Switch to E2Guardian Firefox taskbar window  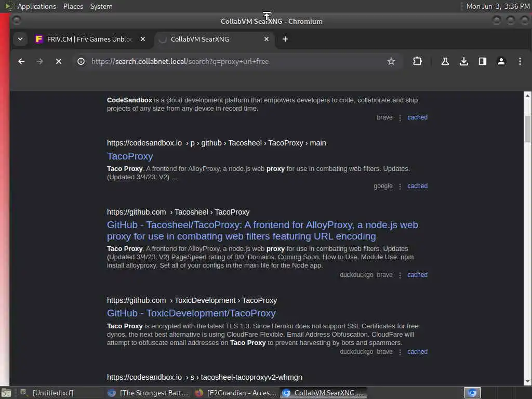click(x=236, y=393)
